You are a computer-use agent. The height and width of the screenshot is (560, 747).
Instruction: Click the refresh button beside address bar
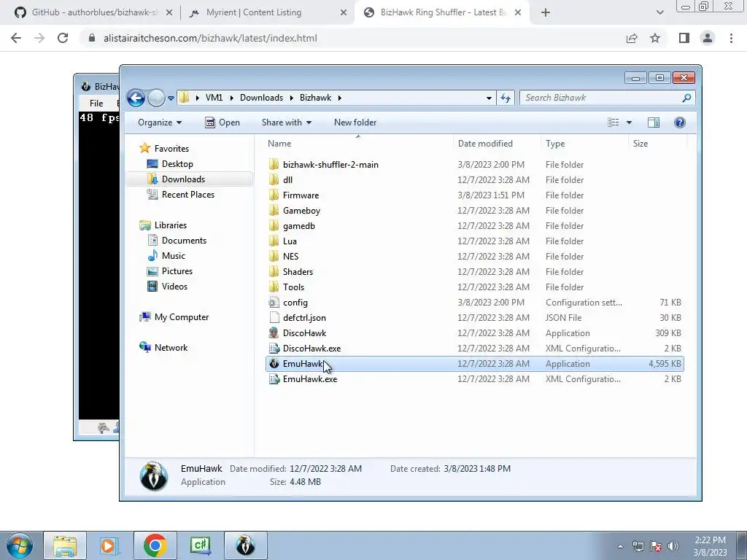506,98
